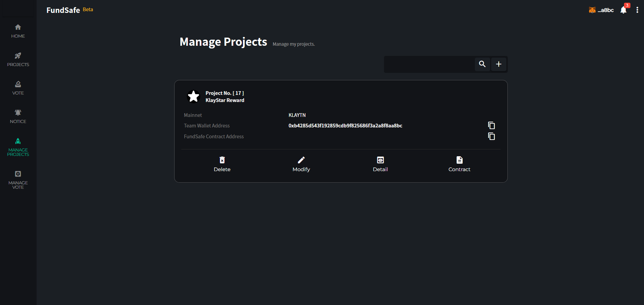Open notifications bell with 3 badge

click(624, 10)
